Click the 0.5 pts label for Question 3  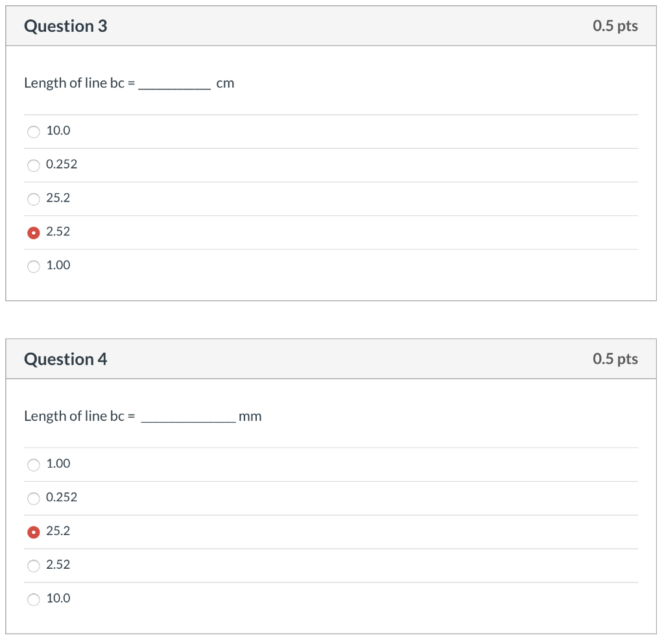[615, 26]
